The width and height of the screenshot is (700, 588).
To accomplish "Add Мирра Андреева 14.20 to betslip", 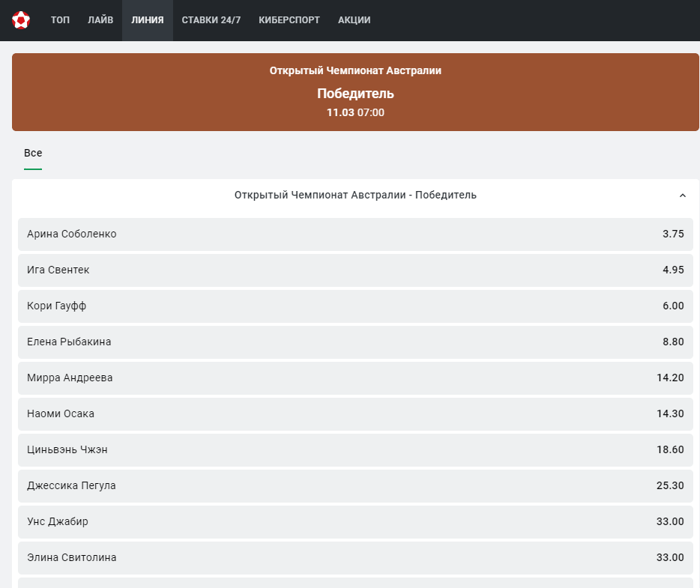I will [x=355, y=378].
